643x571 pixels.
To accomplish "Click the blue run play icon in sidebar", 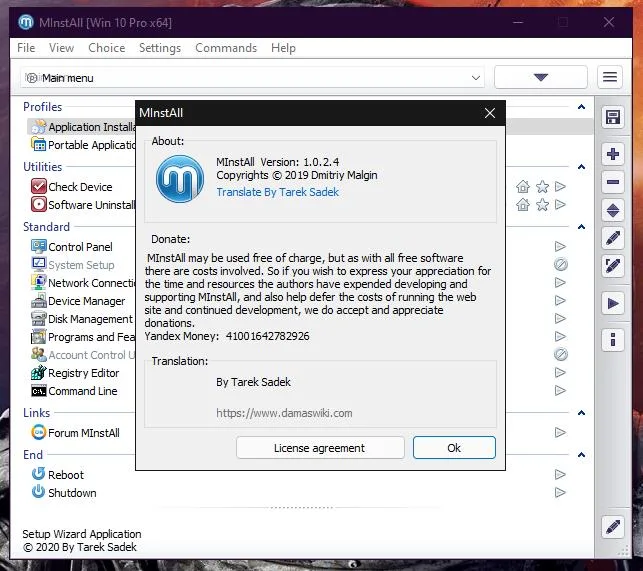I will pos(613,304).
